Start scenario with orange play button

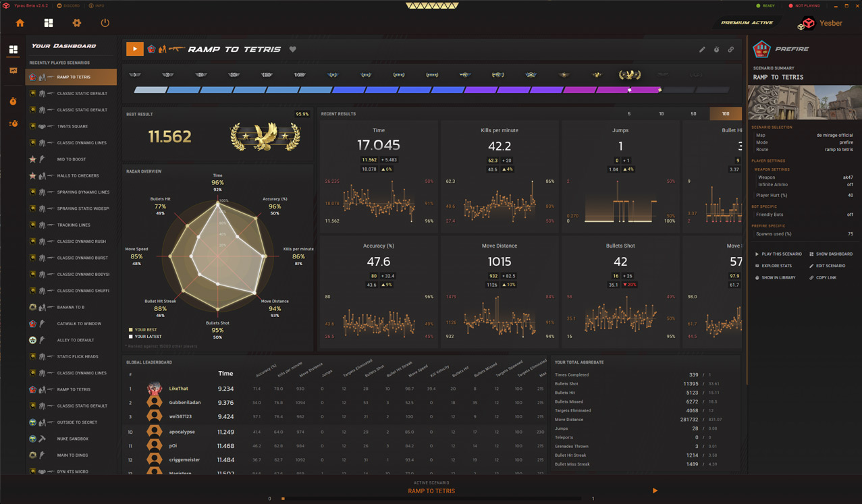(134, 49)
